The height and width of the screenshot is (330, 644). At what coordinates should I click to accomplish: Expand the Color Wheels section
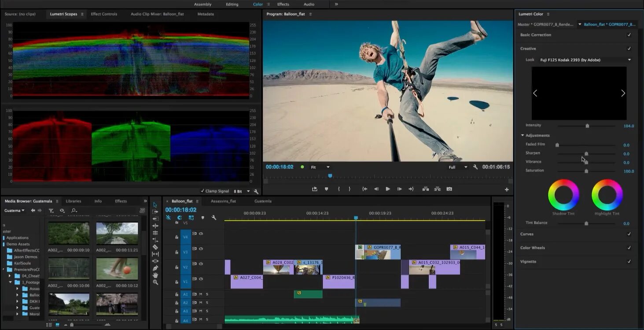pos(533,248)
